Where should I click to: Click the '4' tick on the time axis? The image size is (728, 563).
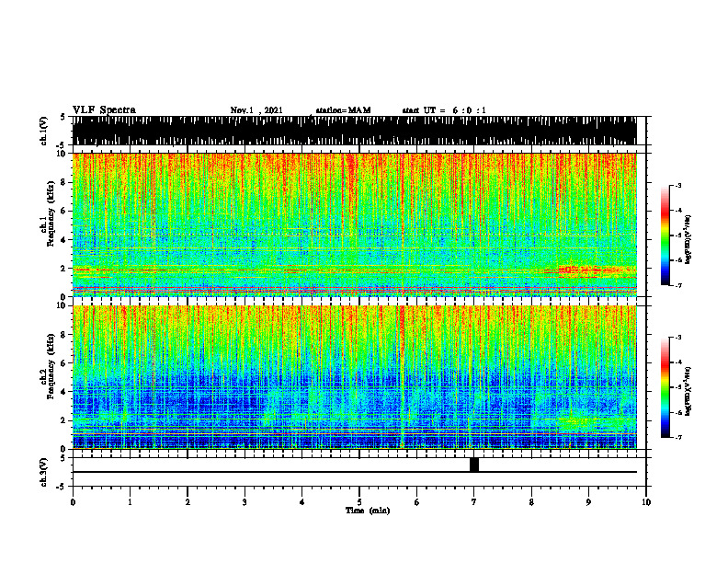click(302, 502)
